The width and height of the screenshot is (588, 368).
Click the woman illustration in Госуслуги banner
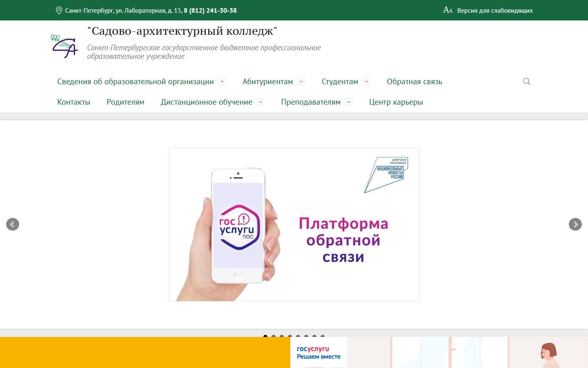[x=549, y=355]
